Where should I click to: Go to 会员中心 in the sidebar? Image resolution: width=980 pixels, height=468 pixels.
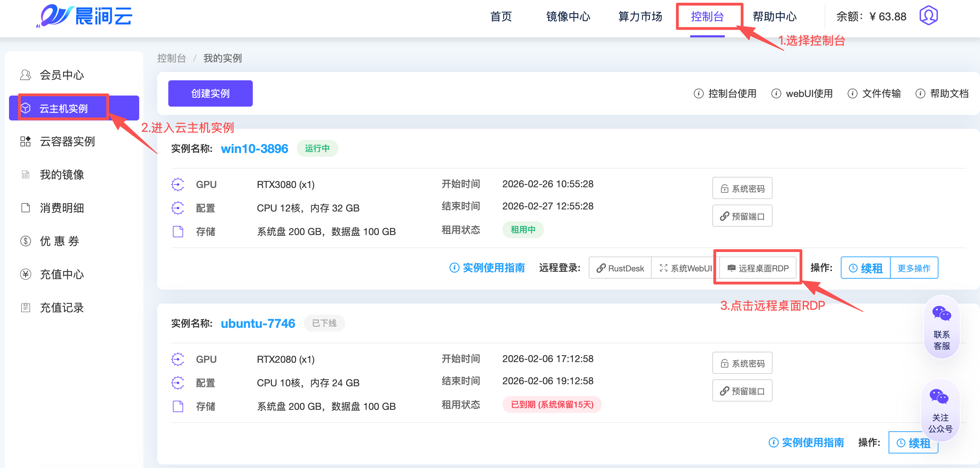(x=62, y=75)
